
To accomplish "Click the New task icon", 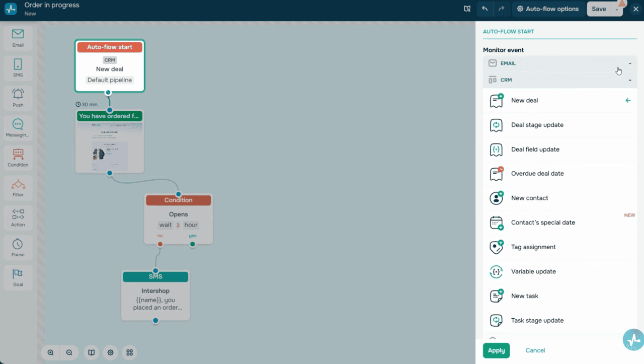I will (x=497, y=296).
